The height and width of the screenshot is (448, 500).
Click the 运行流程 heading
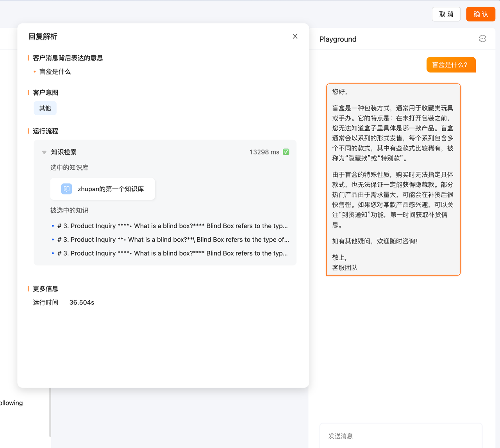[x=45, y=131]
